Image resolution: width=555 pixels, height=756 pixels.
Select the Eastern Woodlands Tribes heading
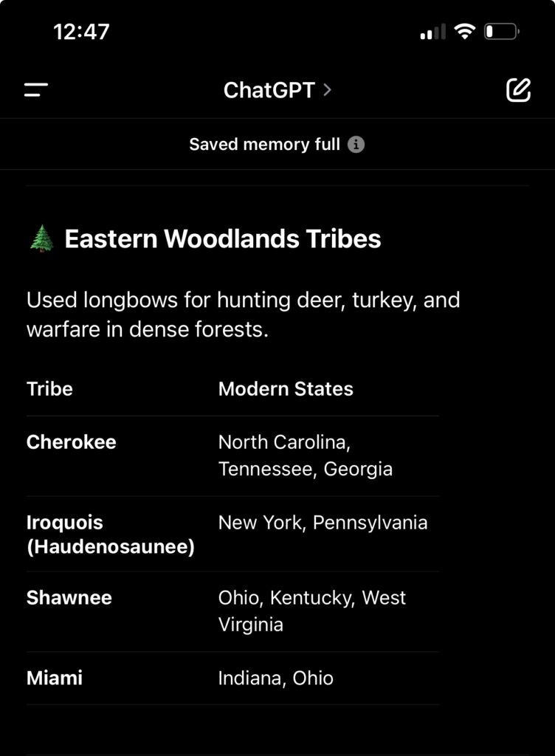(222, 239)
